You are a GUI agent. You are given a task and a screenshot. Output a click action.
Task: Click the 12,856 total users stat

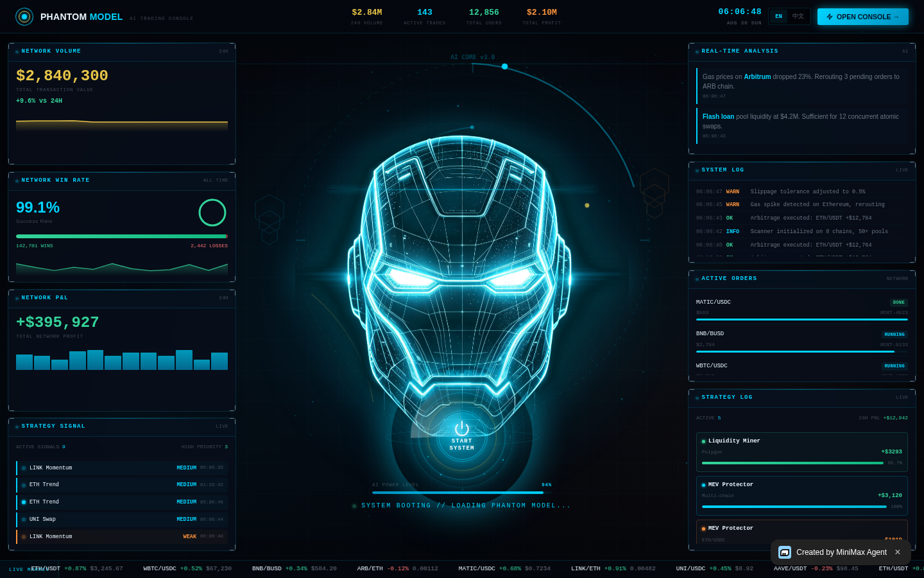tap(484, 13)
